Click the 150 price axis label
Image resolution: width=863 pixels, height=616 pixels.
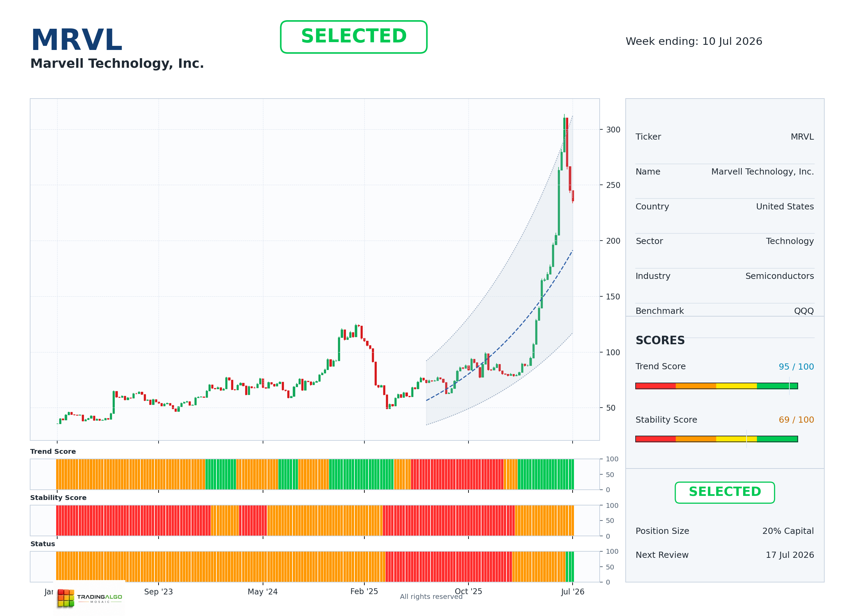pos(613,297)
